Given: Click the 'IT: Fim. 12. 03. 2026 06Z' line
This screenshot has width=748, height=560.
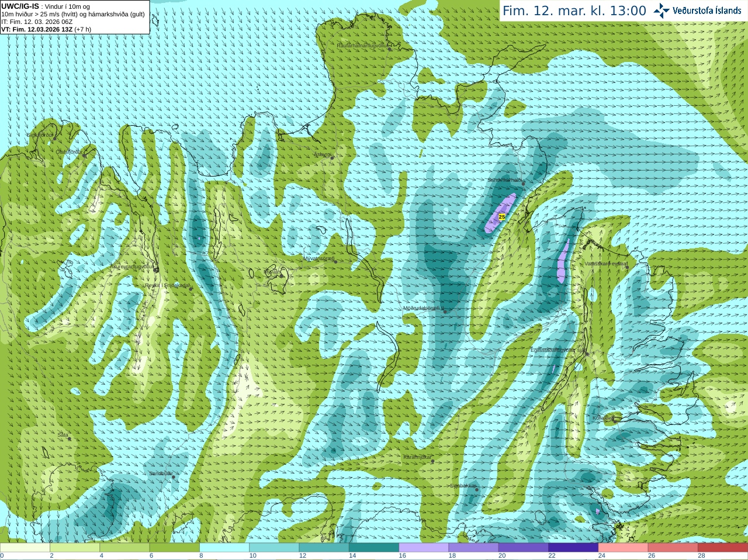Looking at the screenshot, I should (x=37, y=22).
